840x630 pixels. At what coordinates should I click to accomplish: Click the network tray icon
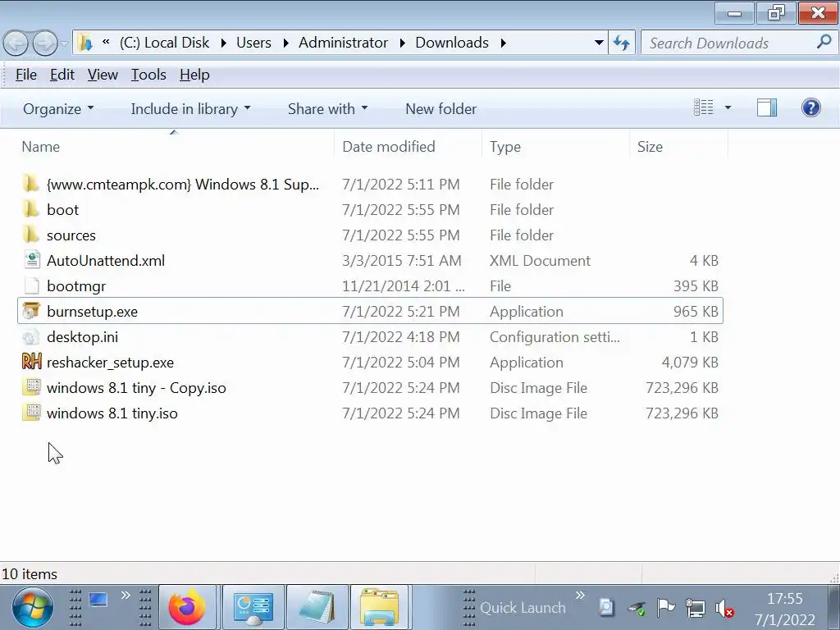click(x=696, y=608)
